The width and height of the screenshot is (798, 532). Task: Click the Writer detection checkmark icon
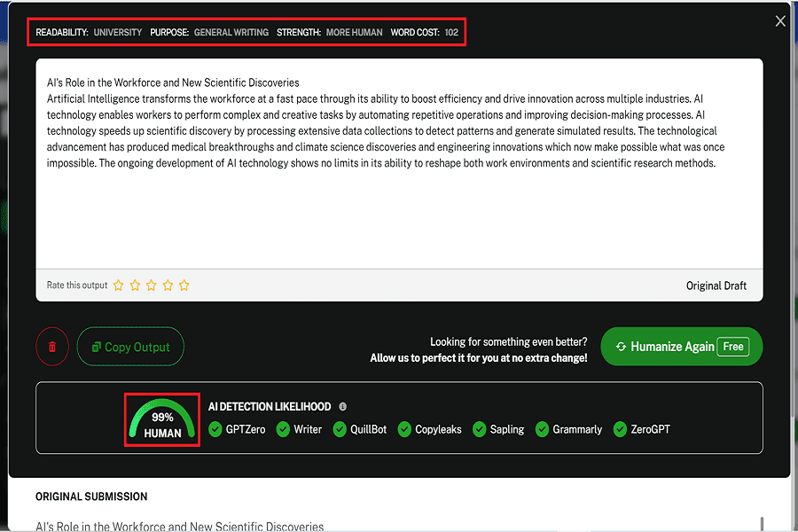(281, 429)
